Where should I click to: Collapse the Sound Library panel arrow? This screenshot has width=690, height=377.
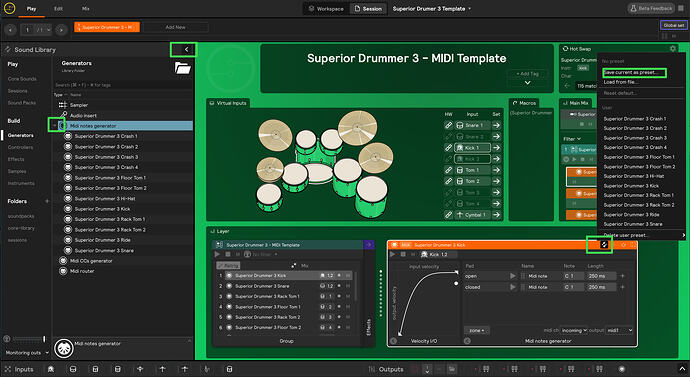point(187,50)
